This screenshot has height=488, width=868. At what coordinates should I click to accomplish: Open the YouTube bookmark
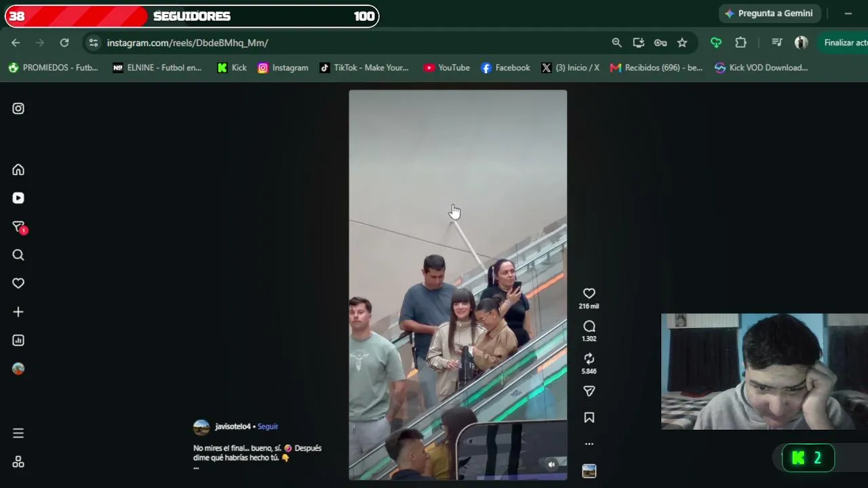[447, 68]
